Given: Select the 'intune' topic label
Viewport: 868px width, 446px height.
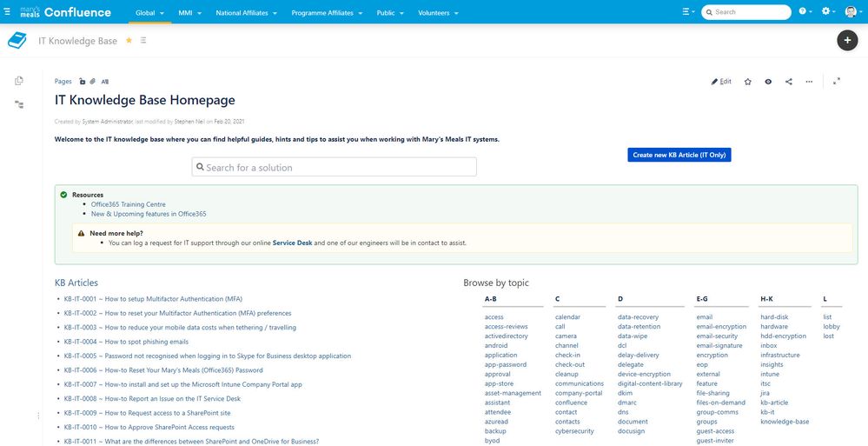Looking at the screenshot, I should 770,374.
